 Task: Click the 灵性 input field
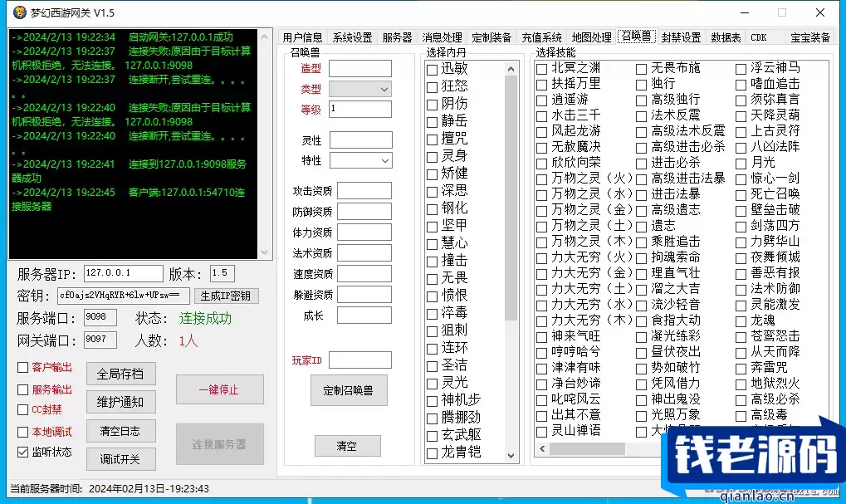pos(361,140)
